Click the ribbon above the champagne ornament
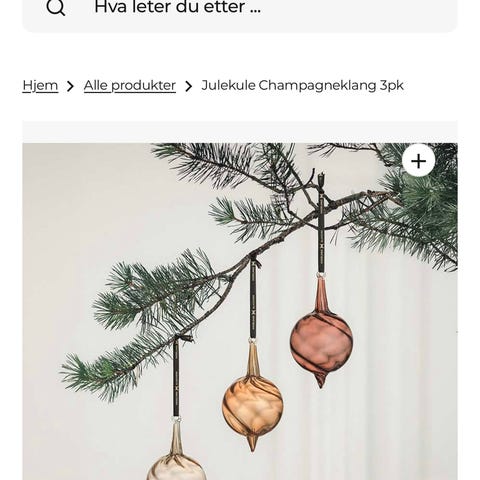This screenshot has height=480, width=480. click(176, 377)
